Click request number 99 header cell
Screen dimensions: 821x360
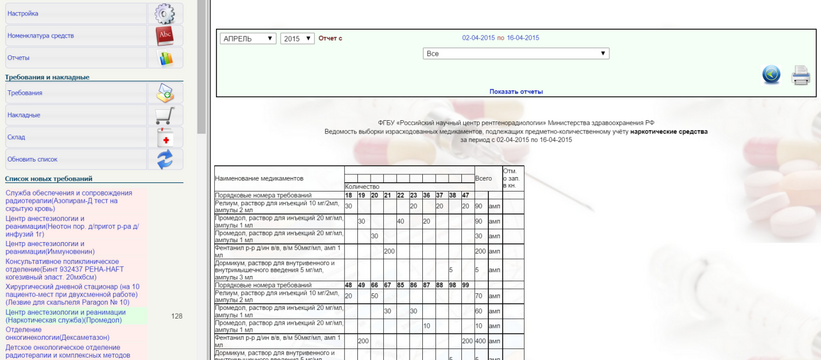click(468, 285)
